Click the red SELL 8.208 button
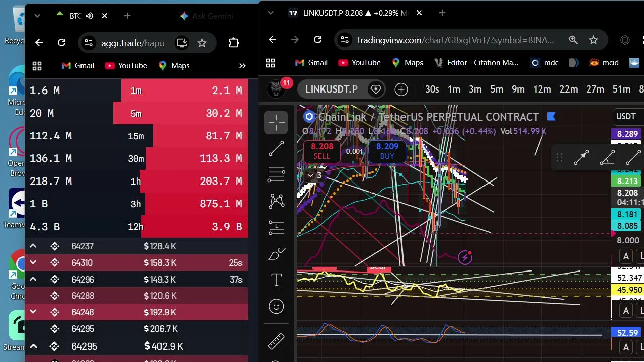 point(322,151)
